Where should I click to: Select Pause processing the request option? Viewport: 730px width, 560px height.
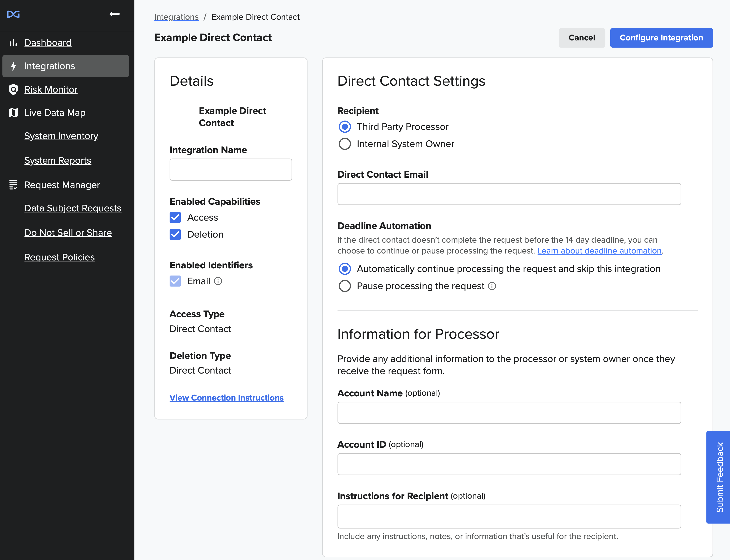345,286
